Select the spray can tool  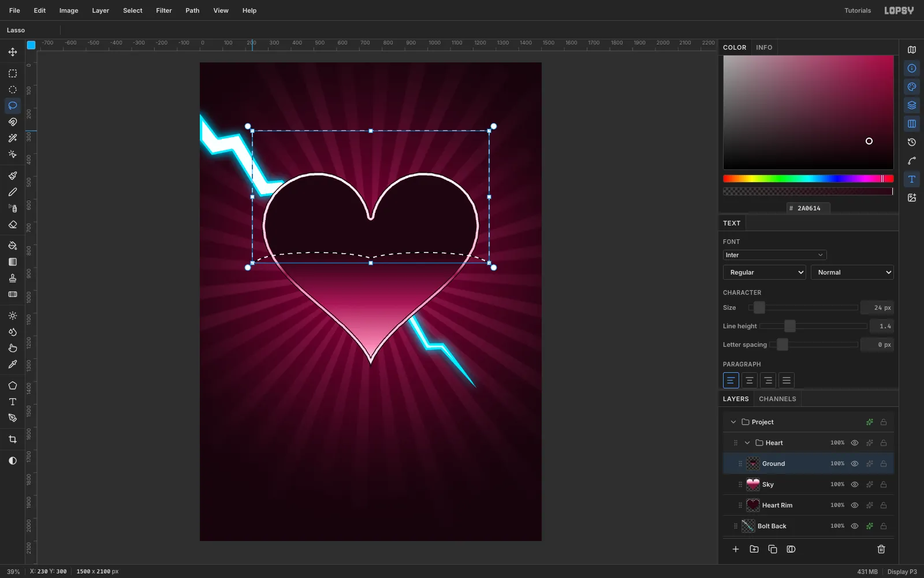pyautogui.click(x=13, y=208)
